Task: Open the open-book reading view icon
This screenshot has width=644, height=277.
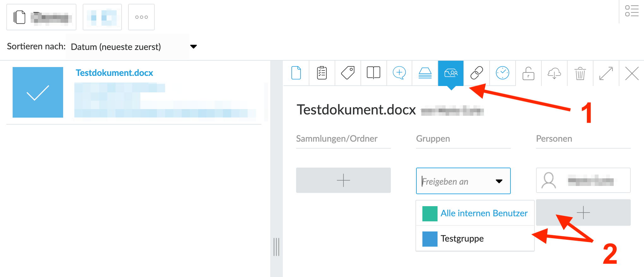Action: (373, 73)
